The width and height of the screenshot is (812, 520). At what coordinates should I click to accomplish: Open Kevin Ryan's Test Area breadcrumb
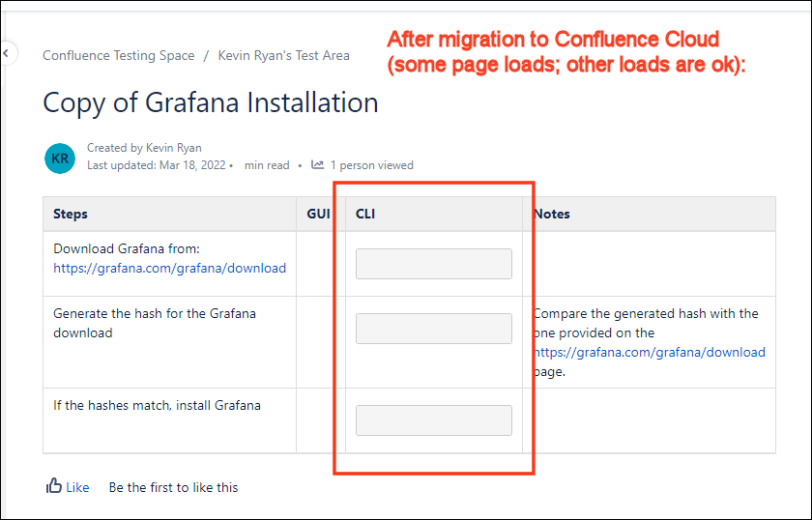[x=284, y=55]
